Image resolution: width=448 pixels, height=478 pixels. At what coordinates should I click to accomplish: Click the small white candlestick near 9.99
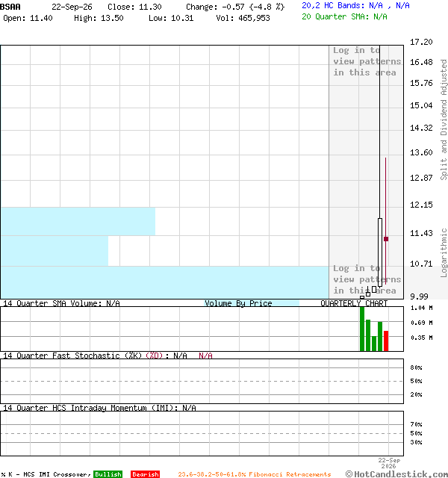point(362,297)
